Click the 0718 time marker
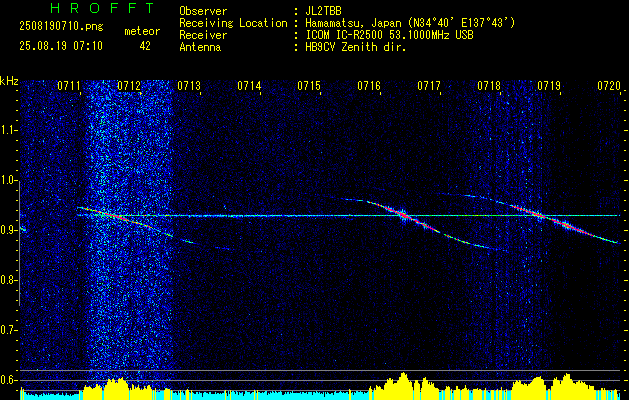 [489, 86]
